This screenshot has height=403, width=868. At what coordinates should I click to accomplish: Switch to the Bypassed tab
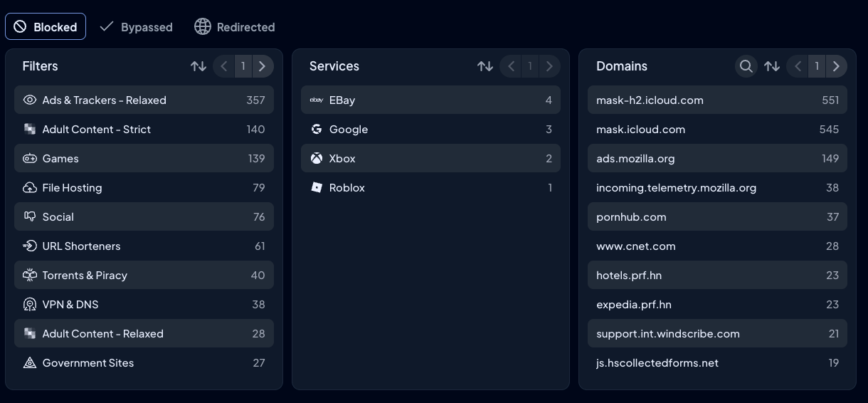tap(137, 27)
